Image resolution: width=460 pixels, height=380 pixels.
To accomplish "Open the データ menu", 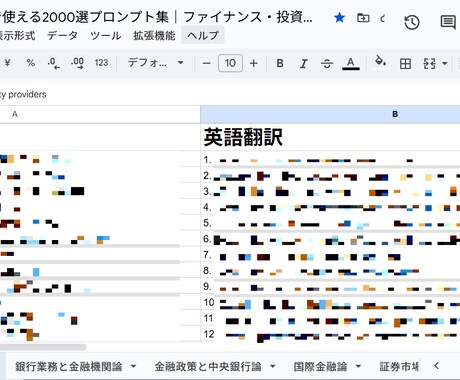I will (x=62, y=35).
